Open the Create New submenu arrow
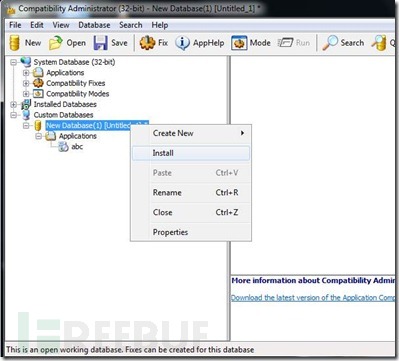 pyautogui.click(x=242, y=133)
